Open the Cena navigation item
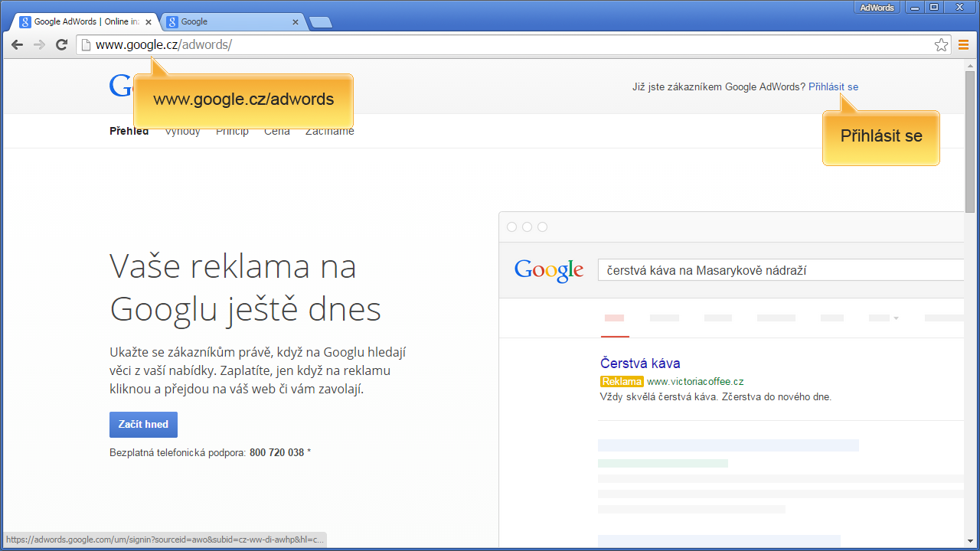Viewport: 980px width, 551px height. coord(277,131)
